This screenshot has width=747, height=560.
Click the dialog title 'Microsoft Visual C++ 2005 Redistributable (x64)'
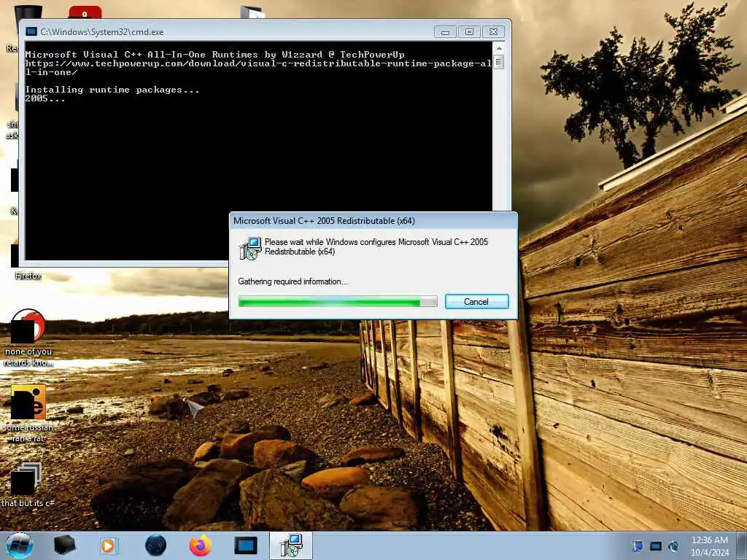[x=324, y=221]
